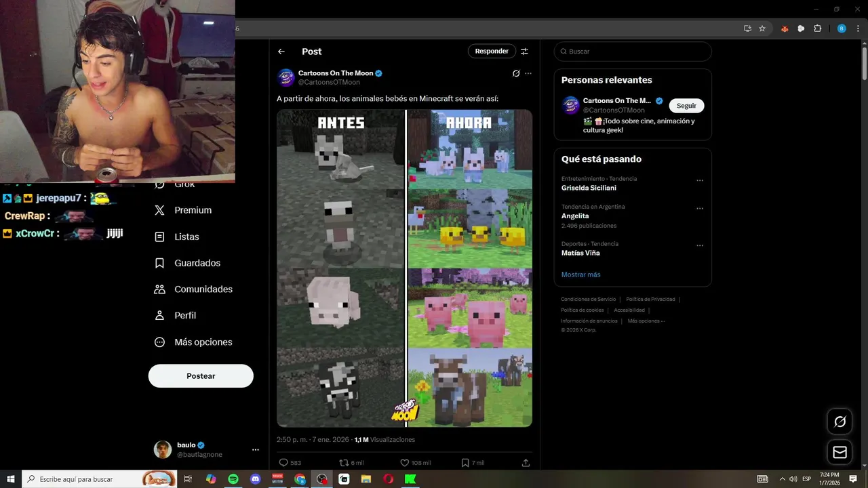
Task: Open the Minecraft comparison image
Action: [404, 268]
